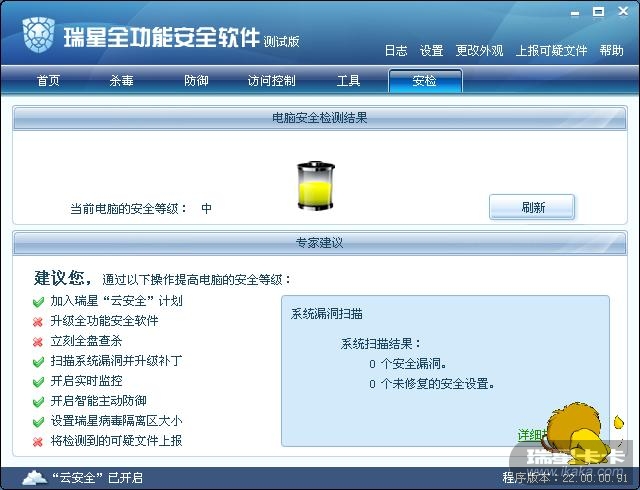Select the 安检 tab
The image size is (640, 490).
(425, 80)
